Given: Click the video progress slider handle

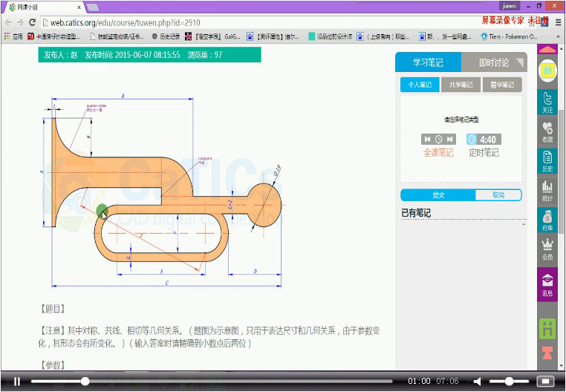Looking at the screenshot, I should point(85,381).
